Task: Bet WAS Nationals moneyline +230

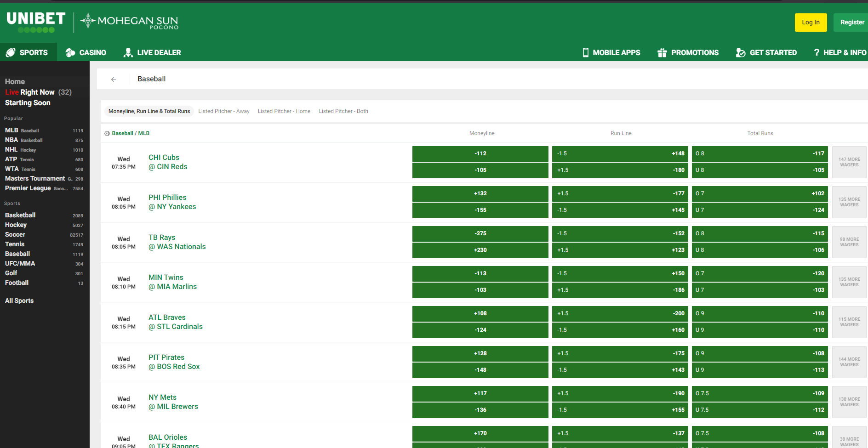Action: (x=480, y=250)
